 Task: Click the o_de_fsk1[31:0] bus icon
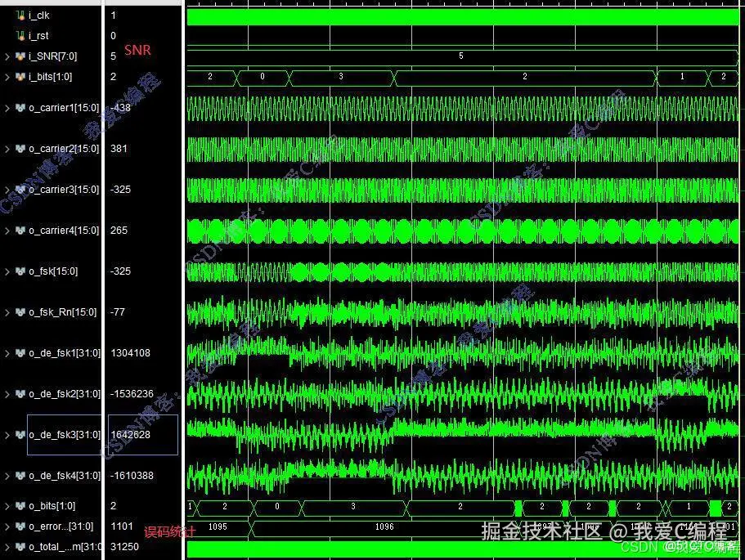point(20,353)
